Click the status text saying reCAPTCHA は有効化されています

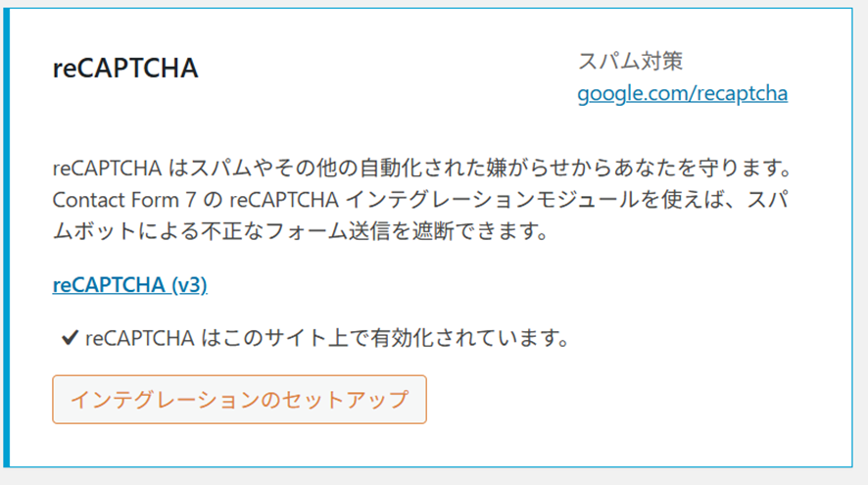click(x=327, y=339)
